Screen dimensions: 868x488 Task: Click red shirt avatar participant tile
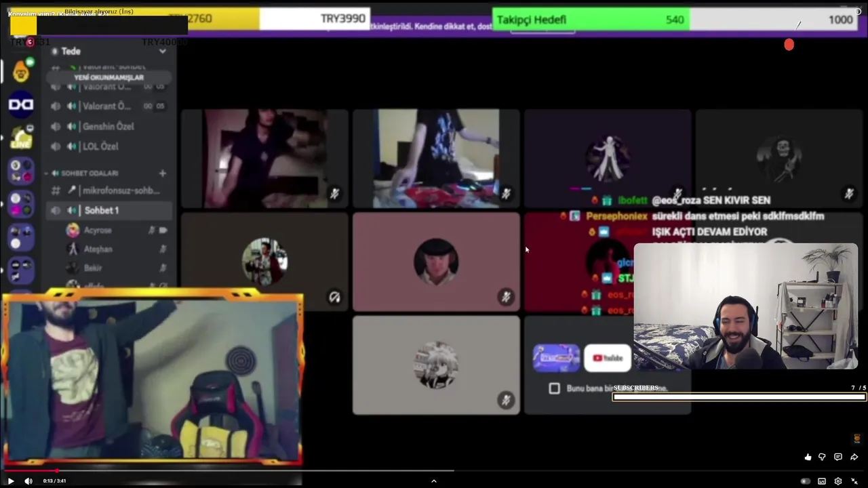(x=265, y=262)
